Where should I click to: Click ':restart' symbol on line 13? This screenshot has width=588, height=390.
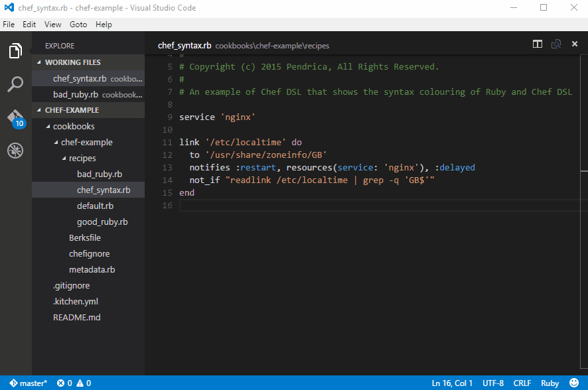pyautogui.click(x=256, y=167)
